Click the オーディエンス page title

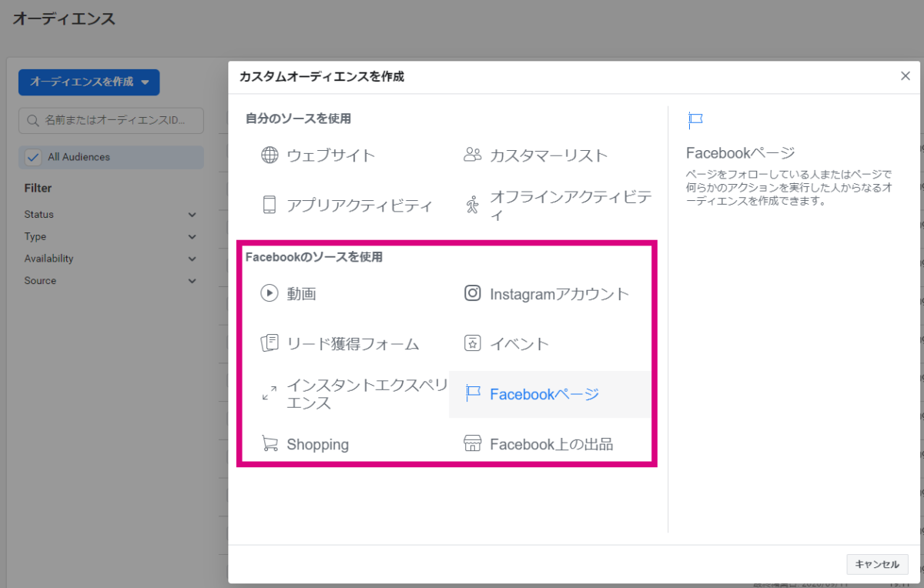pos(64,18)
